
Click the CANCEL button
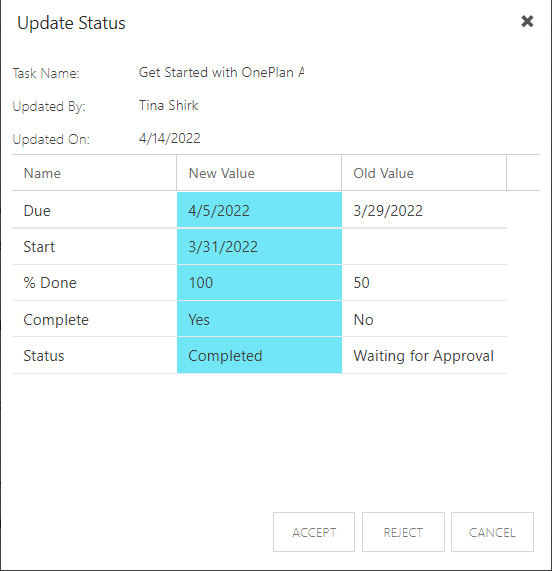coord(492,532)
